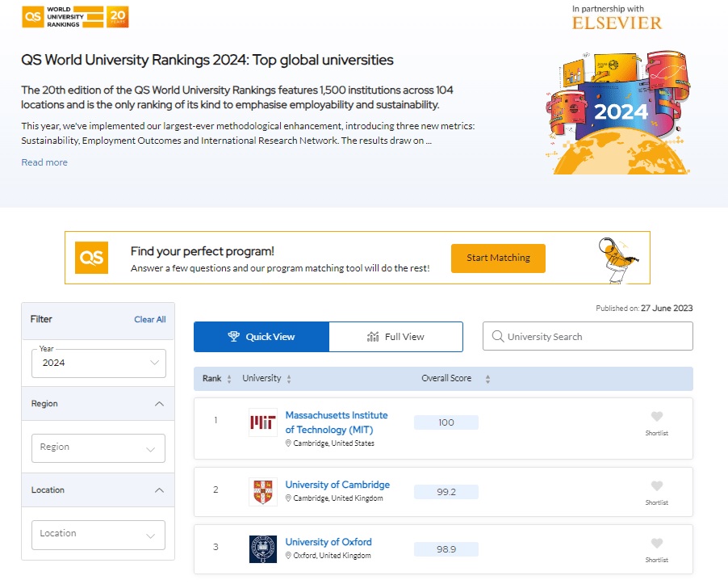Click the Read more link
This screenshot has width=728, height=584.
[x=44, y=162]
